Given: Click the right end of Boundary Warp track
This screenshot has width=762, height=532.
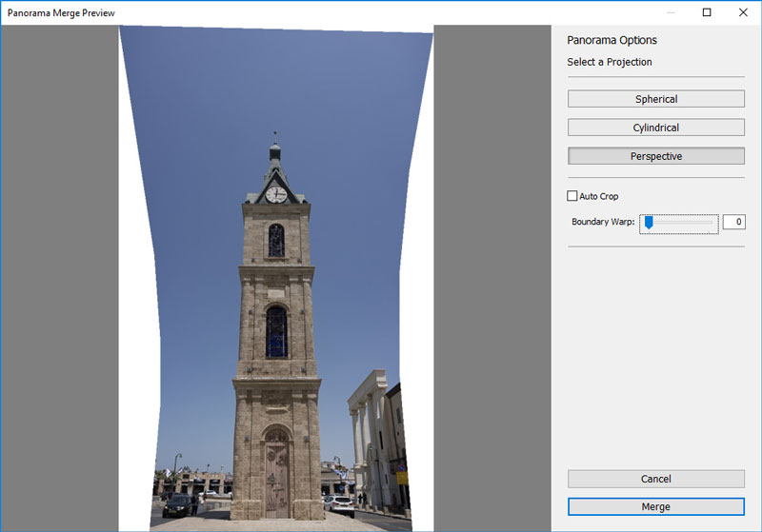Looking at the screenshot, I should coord(712,223).
